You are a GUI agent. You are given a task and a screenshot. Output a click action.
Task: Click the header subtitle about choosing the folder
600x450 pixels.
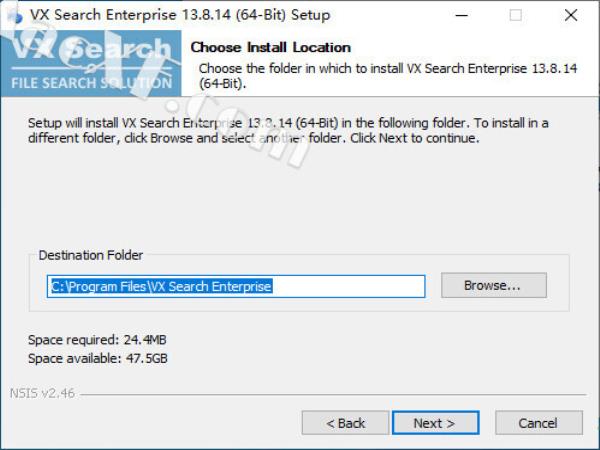tap(388, 76)
